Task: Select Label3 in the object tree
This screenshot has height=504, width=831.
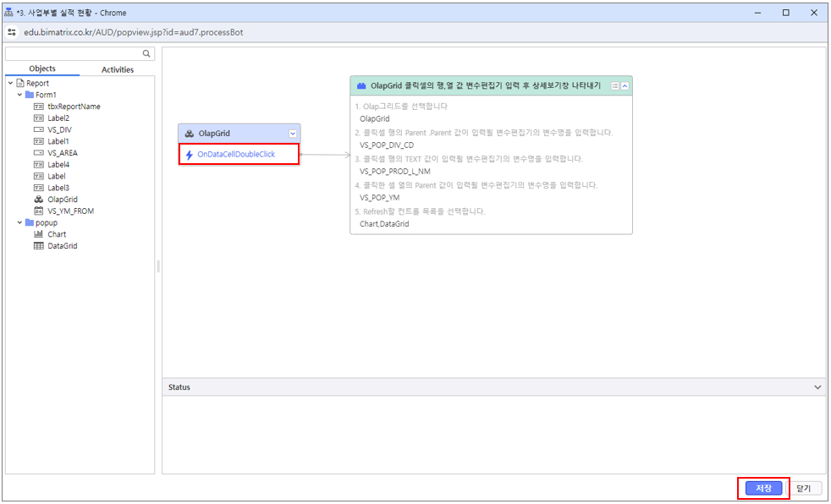Action: (x=58, y=188)
